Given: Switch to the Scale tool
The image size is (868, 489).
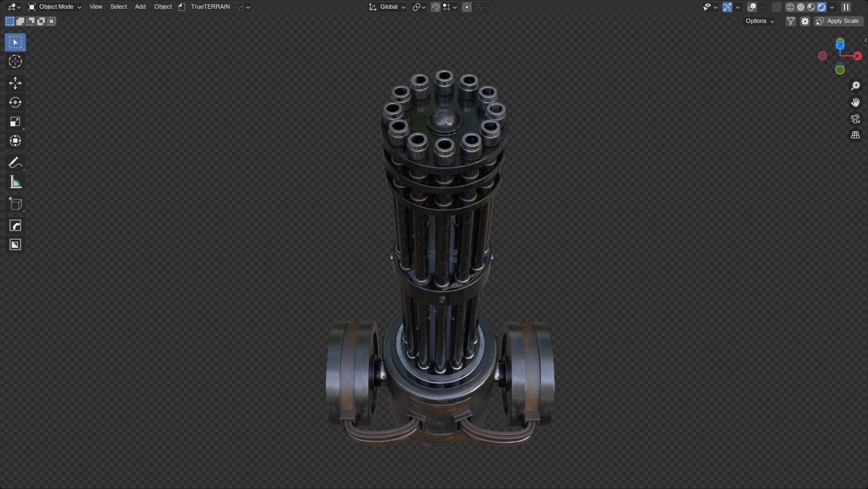Looking at the screenshot, I should 15,121.
